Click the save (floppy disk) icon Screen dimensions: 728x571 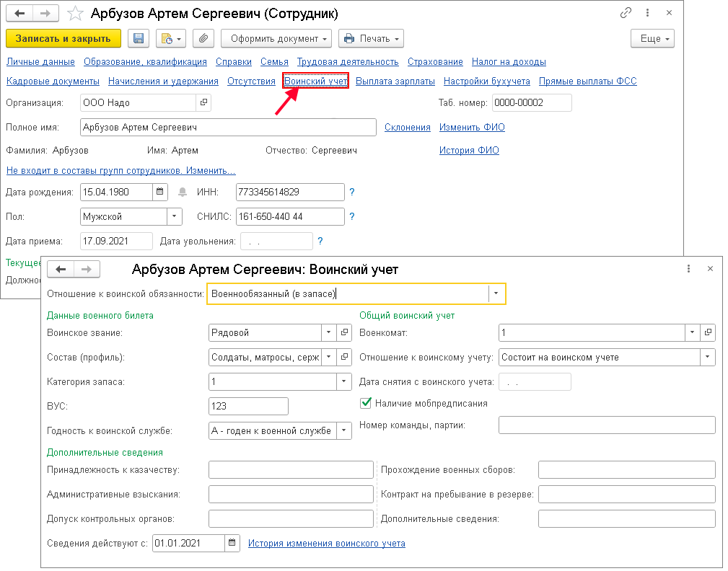tap(139, 39)
